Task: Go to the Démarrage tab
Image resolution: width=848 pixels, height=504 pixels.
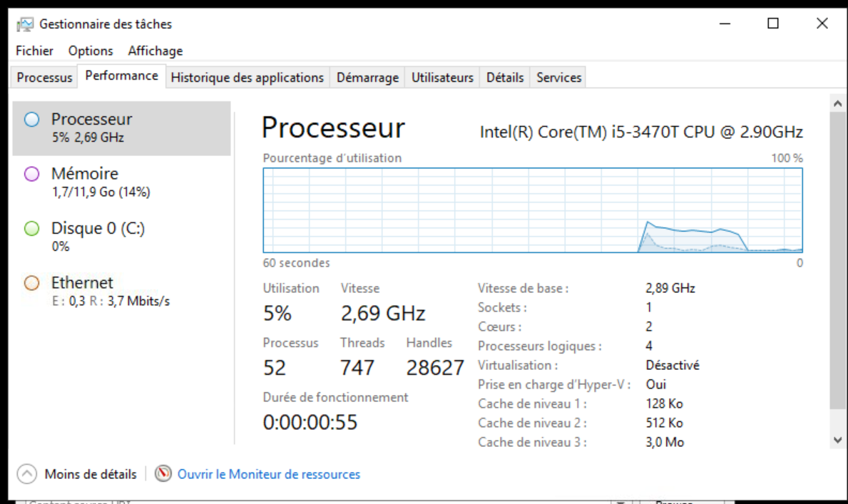Action: tap(368, 77)
